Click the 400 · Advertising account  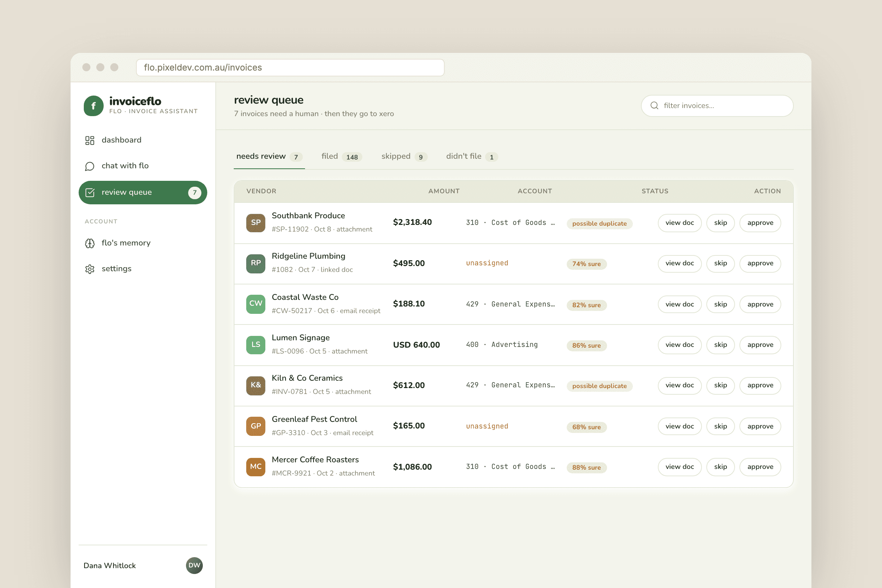[x=502, y=345]
